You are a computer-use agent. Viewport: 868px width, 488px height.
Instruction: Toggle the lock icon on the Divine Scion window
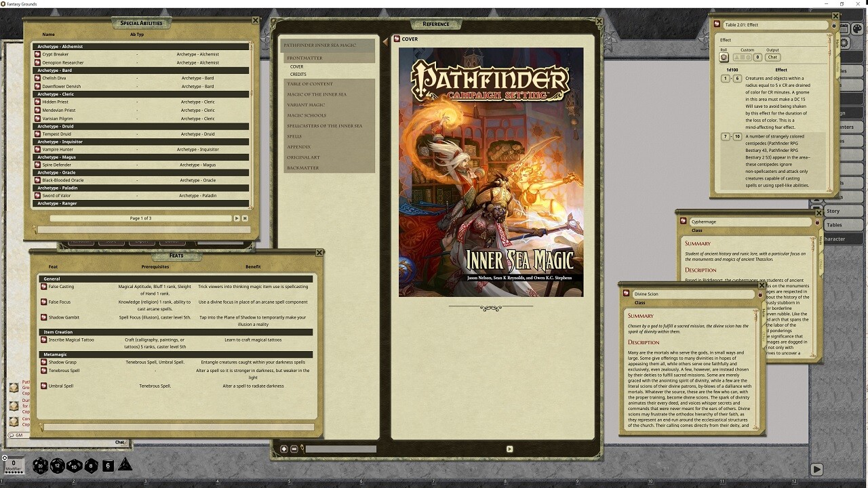[x=760, y=294]
